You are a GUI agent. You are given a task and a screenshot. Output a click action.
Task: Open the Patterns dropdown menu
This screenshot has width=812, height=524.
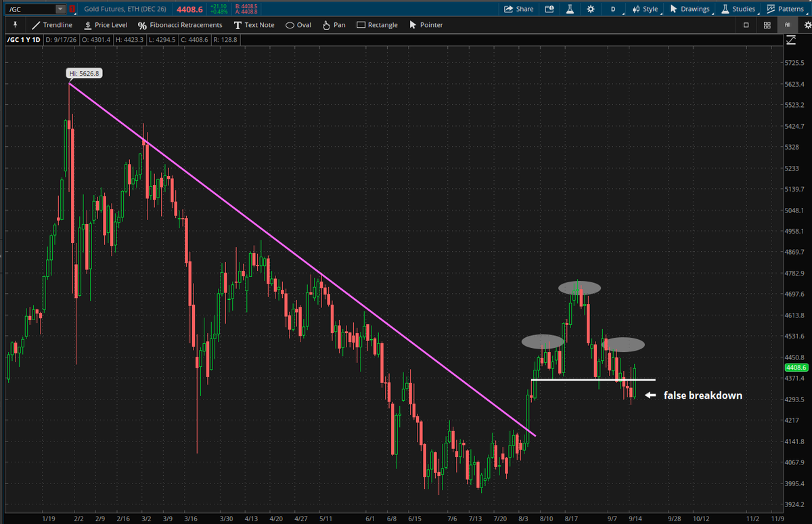[x=785, y=9]
